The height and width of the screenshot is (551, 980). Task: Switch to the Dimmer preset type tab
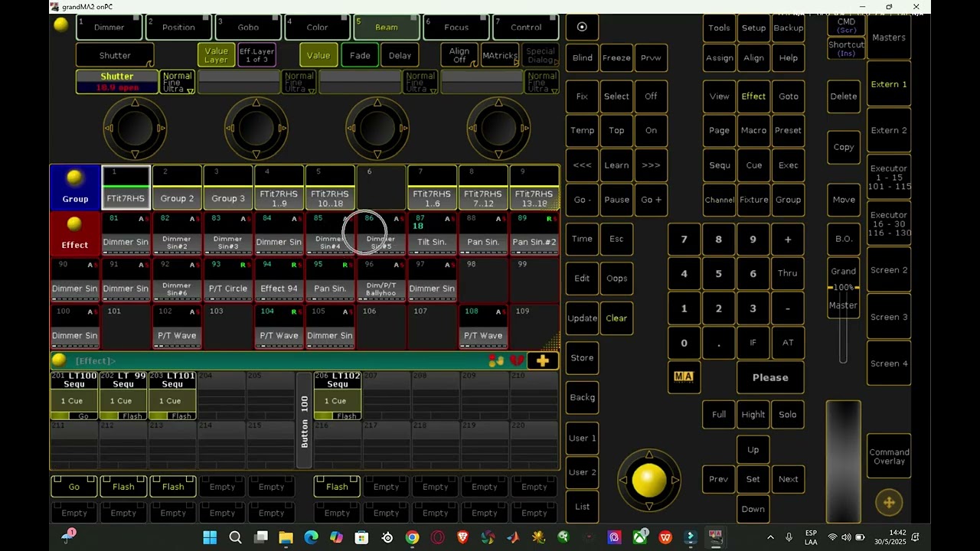tap(109, 27)
